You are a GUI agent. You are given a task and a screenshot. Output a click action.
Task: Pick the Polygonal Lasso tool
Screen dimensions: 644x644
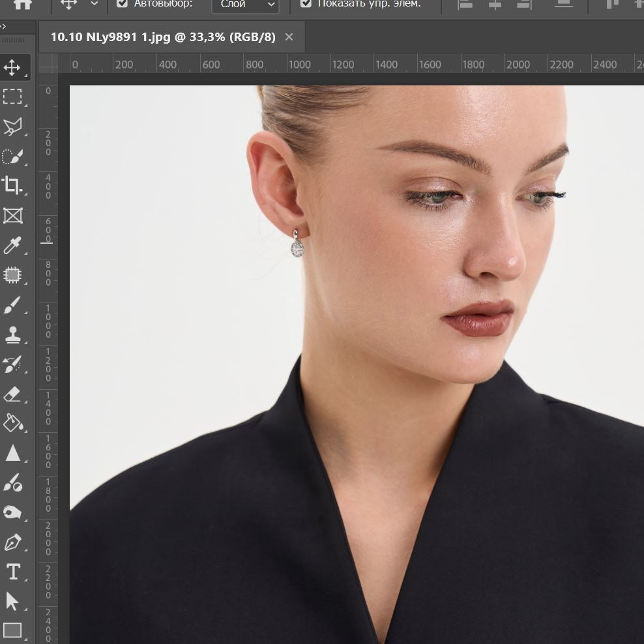tap(12, 127)
